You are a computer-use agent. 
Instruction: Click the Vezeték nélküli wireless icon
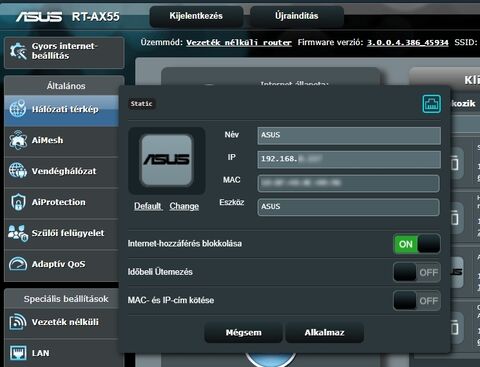coord(18,322)
